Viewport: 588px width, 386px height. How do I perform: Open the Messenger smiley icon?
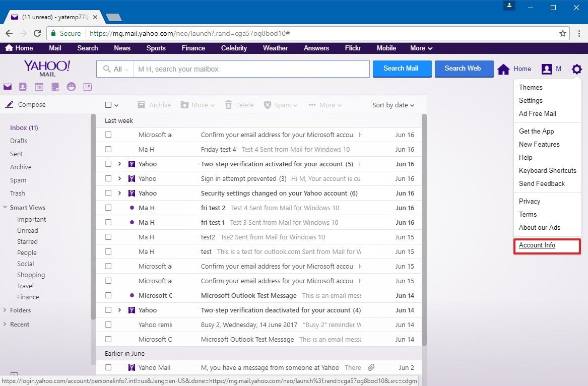[71, 87]
